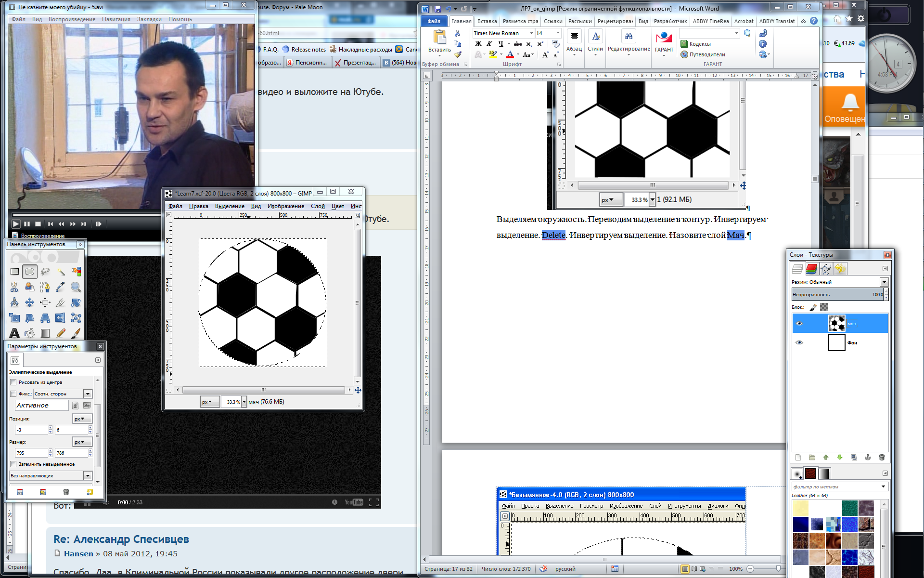The image size is (924, 578).
Task: Open zoom 33.3% dropdown in GIMP window
Action: click(x=244, y=402)
